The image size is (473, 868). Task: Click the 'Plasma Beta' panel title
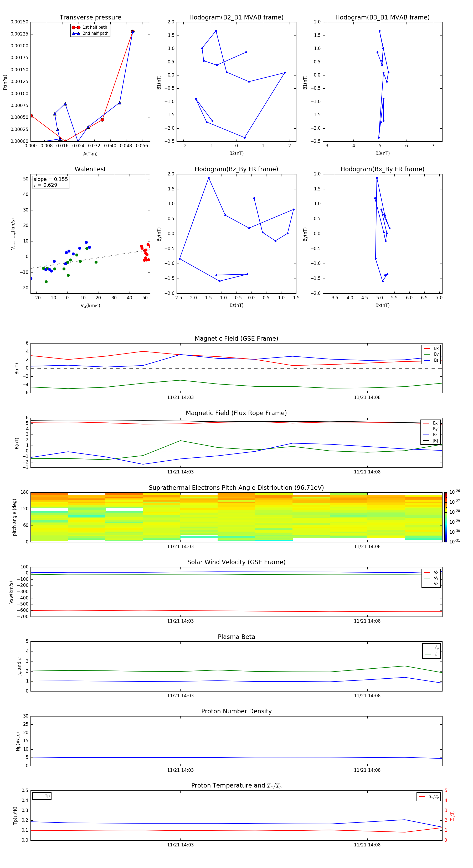tap(236, 637)
